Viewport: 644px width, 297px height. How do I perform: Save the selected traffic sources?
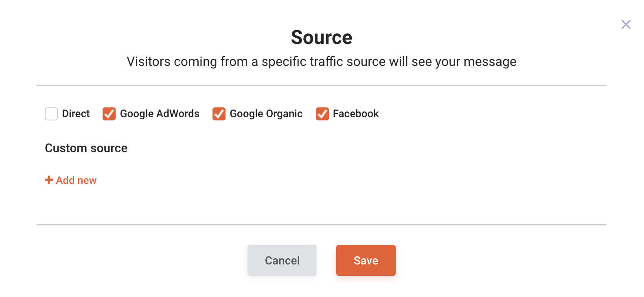(x=366, y=260)
